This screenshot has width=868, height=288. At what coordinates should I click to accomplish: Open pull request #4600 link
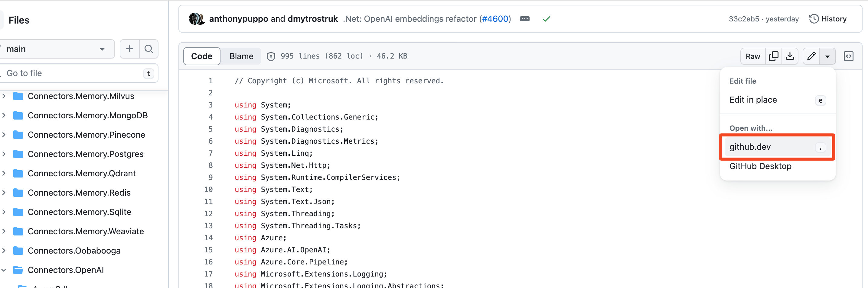(x=495, y=19)
